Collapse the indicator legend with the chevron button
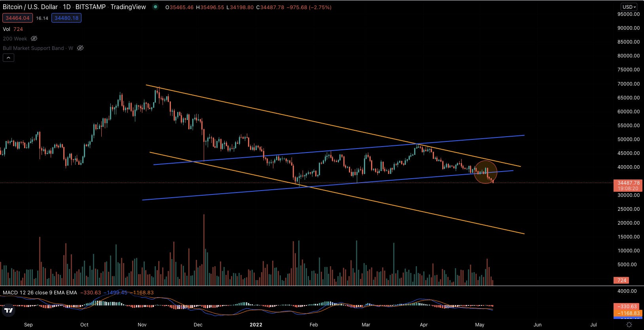This screenshot has width=644, height=330. pyautogui.click(x=8, y=58)
